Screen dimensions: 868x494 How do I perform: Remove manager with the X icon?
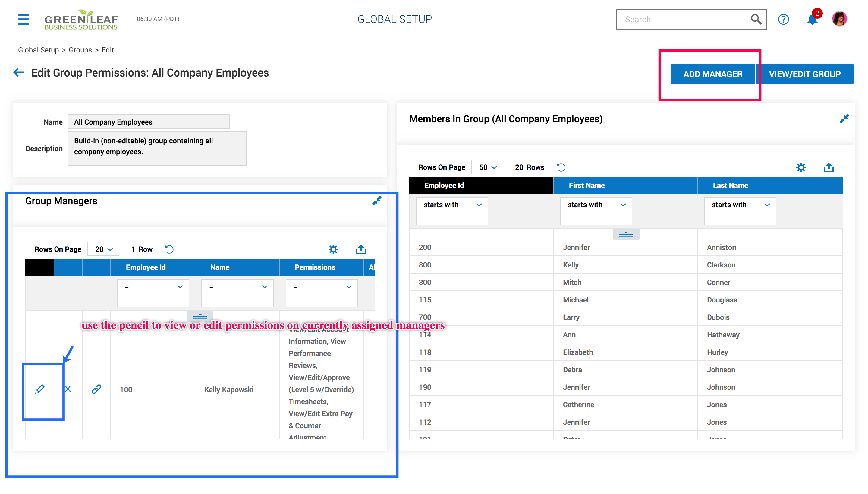point(68,389)
